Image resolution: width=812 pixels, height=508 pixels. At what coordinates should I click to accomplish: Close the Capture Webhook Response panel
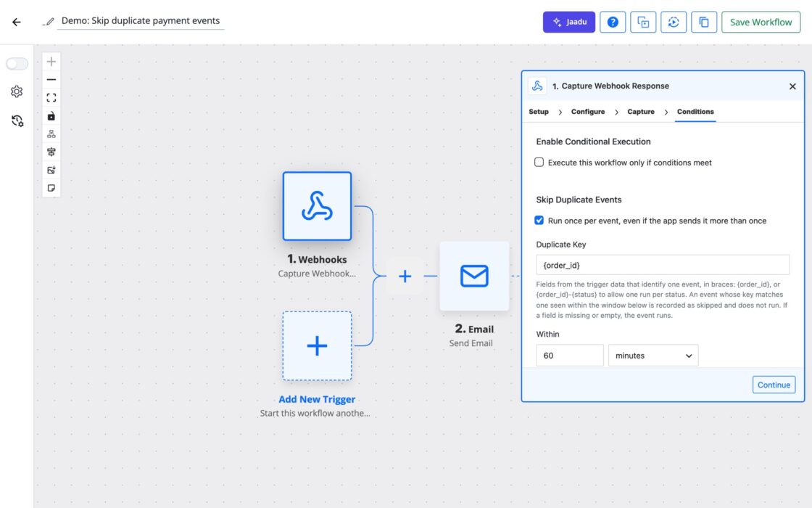point(792,86)
